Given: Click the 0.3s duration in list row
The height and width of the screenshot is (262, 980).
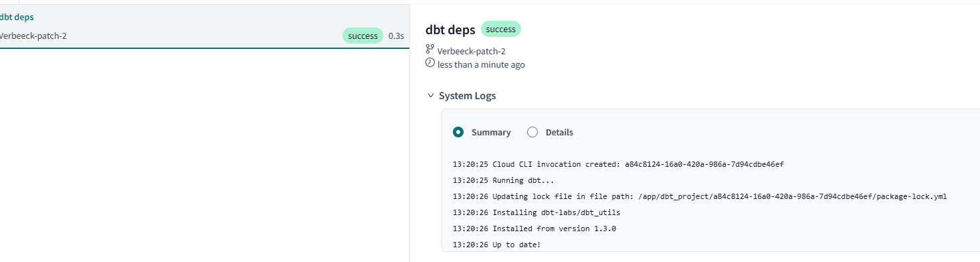Looking at the screenshot, I should coord(396,36).
